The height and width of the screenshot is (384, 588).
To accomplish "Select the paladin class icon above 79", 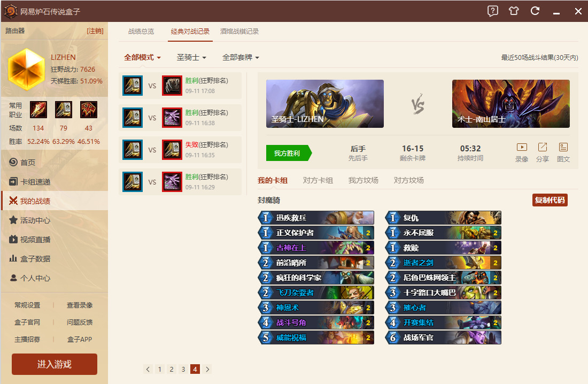I will pos(64,110).
